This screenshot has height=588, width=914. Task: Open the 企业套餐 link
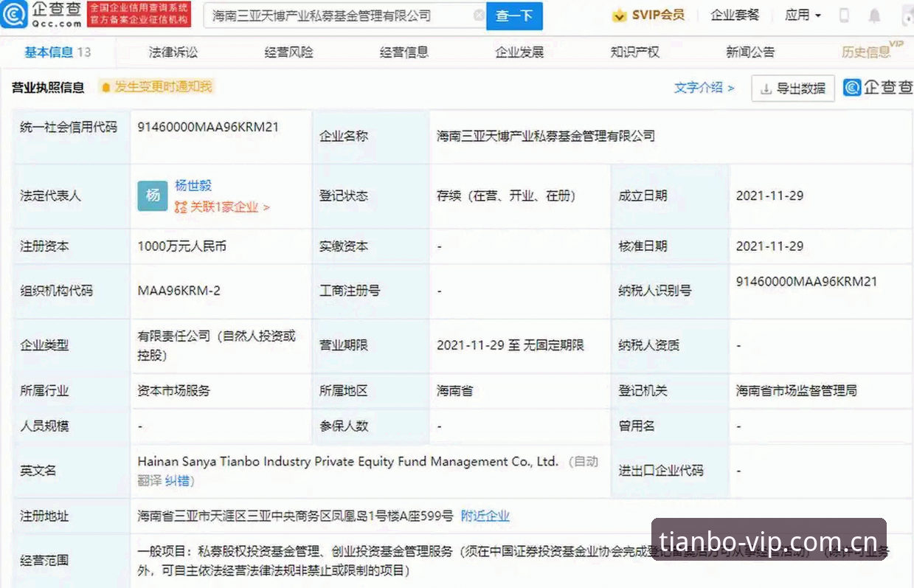(x=735, y=15)
